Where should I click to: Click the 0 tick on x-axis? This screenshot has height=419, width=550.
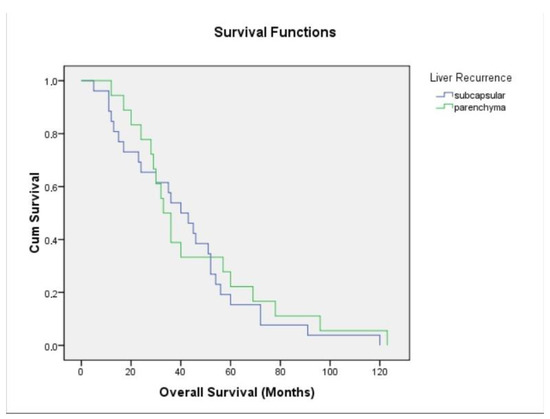click(81, 372)
